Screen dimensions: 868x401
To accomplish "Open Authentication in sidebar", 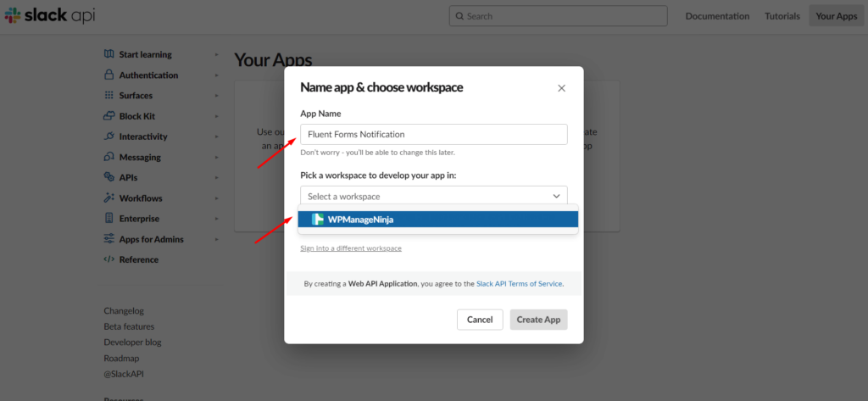I will click(148, 75).
